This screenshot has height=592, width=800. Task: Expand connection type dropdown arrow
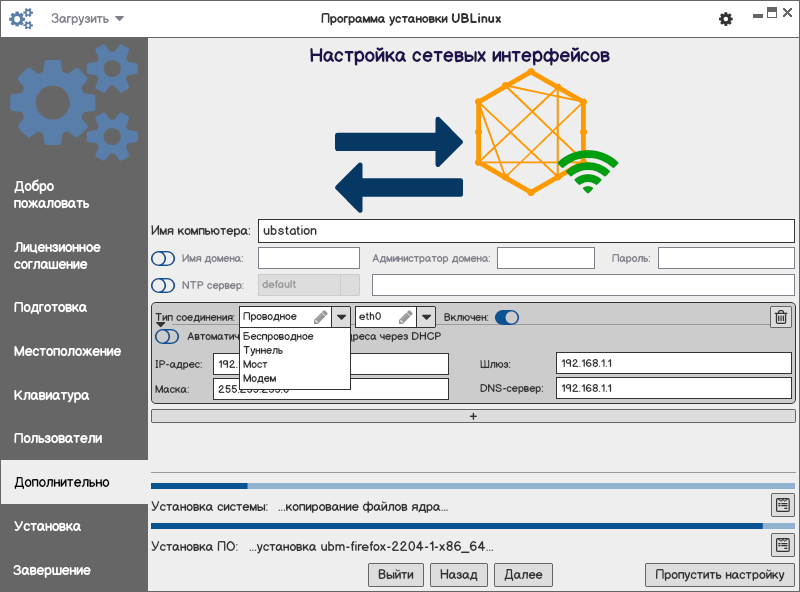tap(341, 317)
